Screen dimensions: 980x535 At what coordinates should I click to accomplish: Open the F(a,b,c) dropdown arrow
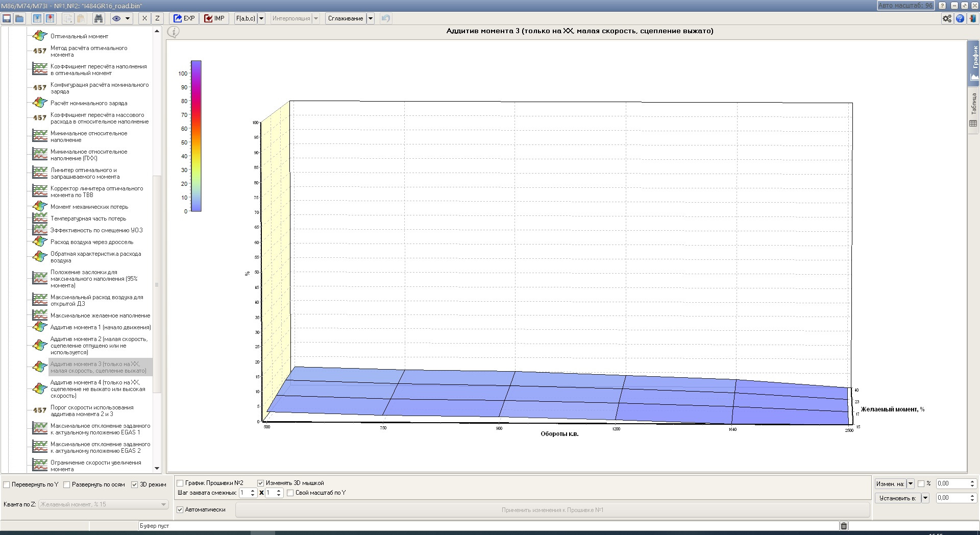(261, 18)
